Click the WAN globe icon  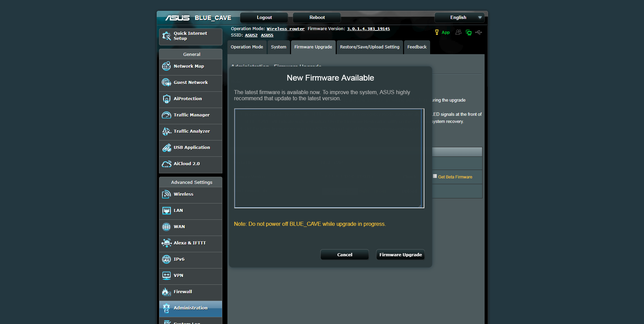point(166,227)
